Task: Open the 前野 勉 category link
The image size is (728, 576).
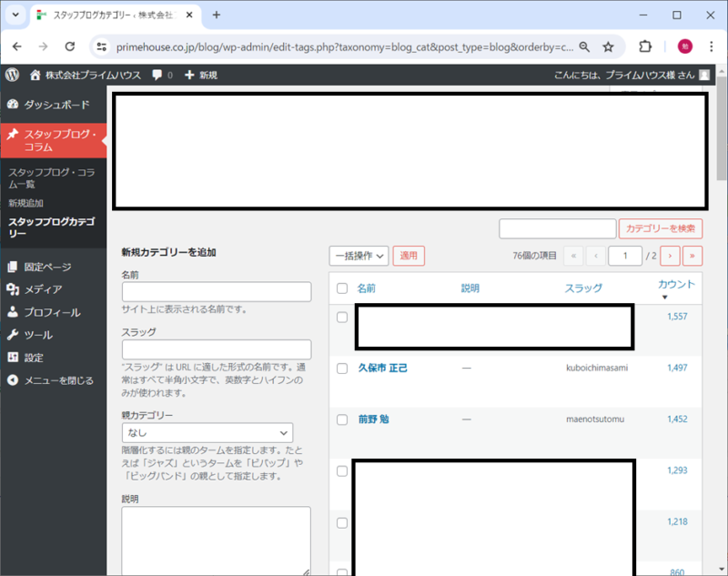Action: 374,419
